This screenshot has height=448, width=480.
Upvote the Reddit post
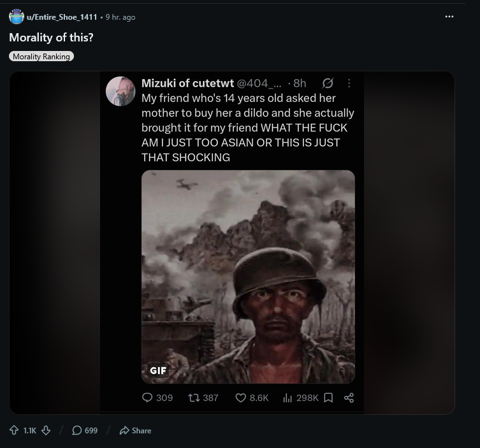click(x=14, y=430)
